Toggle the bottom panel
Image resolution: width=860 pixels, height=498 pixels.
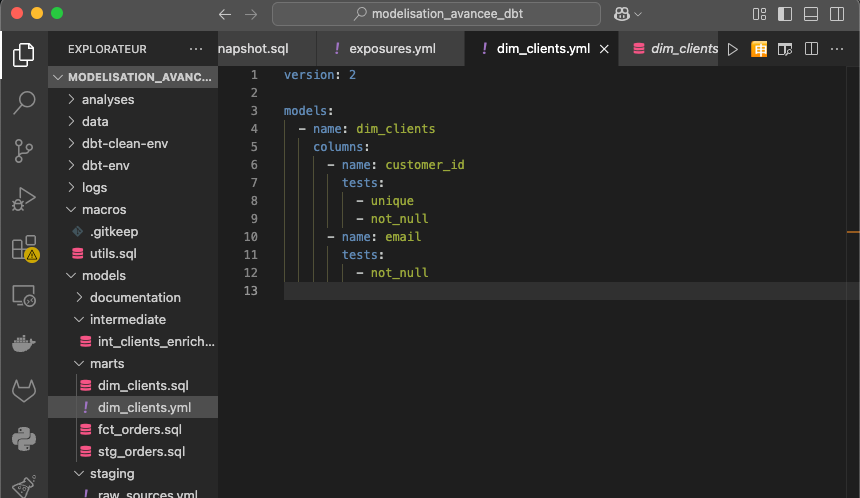(x=811, y=14)
